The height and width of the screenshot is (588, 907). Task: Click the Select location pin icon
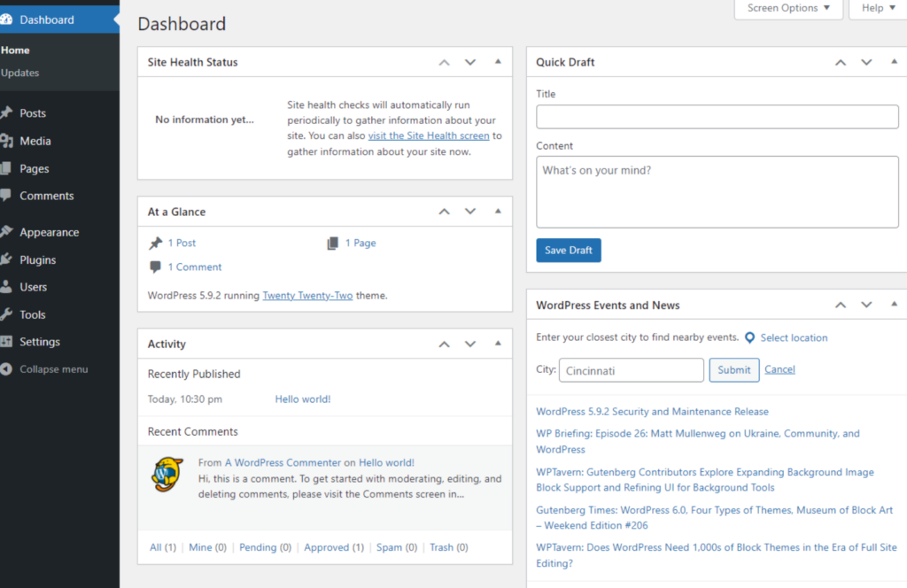[749, 337]
